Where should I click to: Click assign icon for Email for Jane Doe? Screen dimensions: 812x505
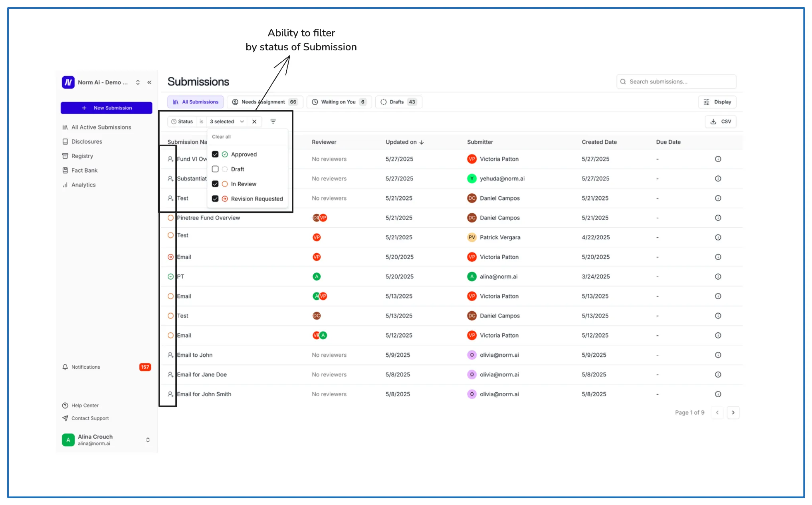[x=170, y=374]
